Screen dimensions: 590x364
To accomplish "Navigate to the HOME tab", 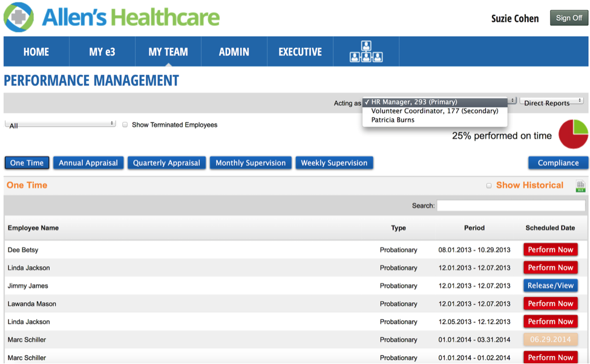I will pos(36,51).
